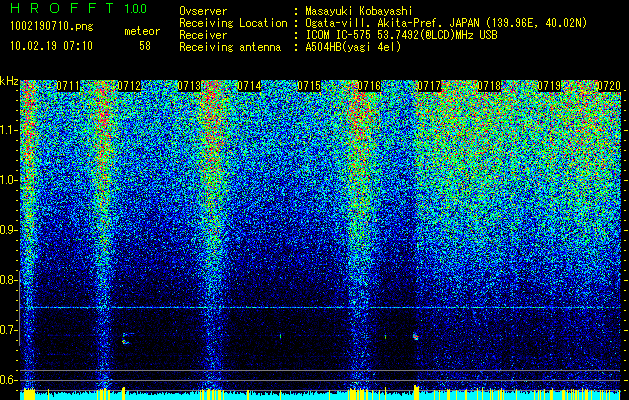
Task: Click the HROFFT 1.0.0 title
Action: 78,8
